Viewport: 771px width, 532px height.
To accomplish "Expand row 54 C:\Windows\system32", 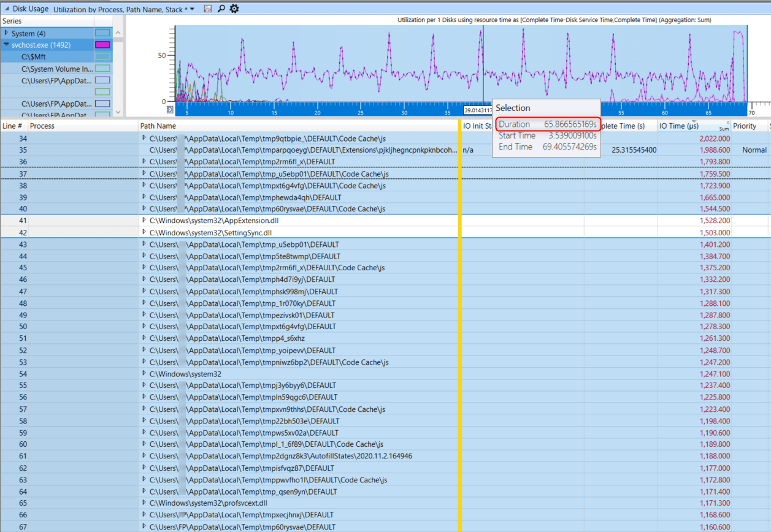I will click(145, 373).
